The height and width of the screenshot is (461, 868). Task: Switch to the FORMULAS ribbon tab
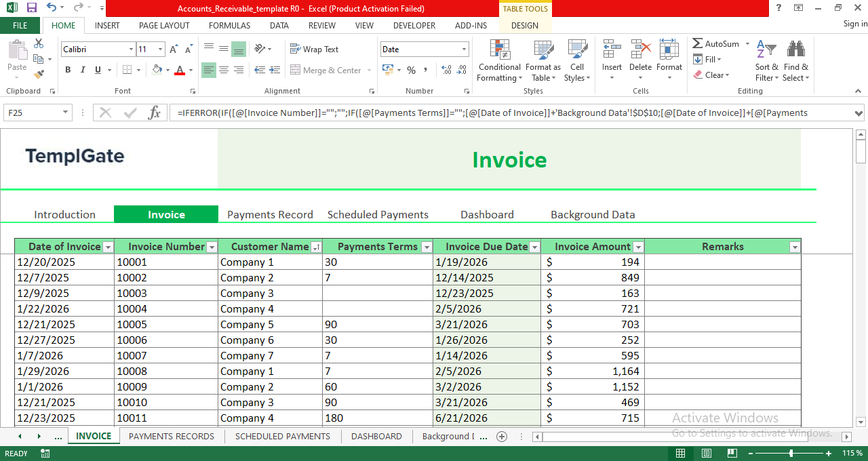(x=229, y=25)
